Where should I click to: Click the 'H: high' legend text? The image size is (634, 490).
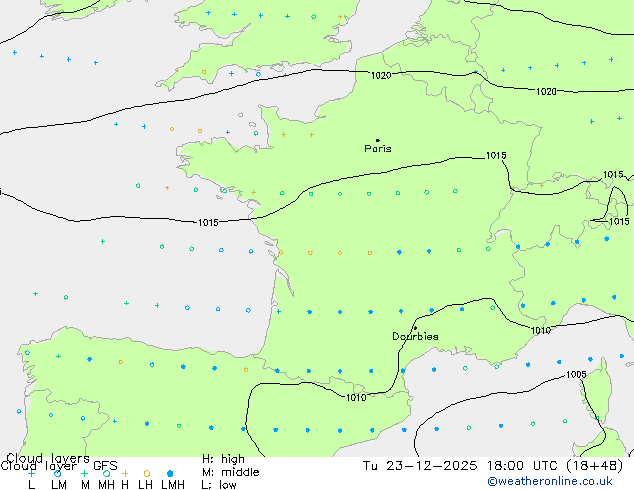pyautogui.click(x=223, y=459)
